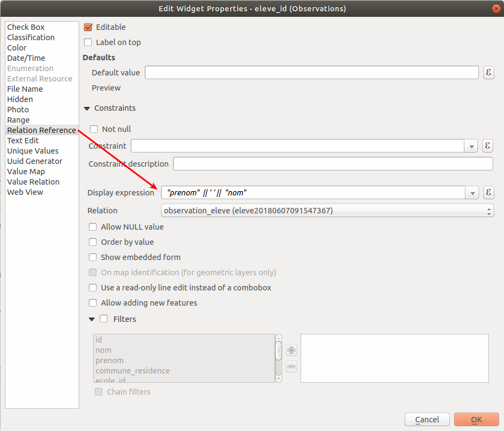Screen dimensions: 504x431
Task: Click the Constraint description field
Action: pyautogui.click(x=333, y=164)
